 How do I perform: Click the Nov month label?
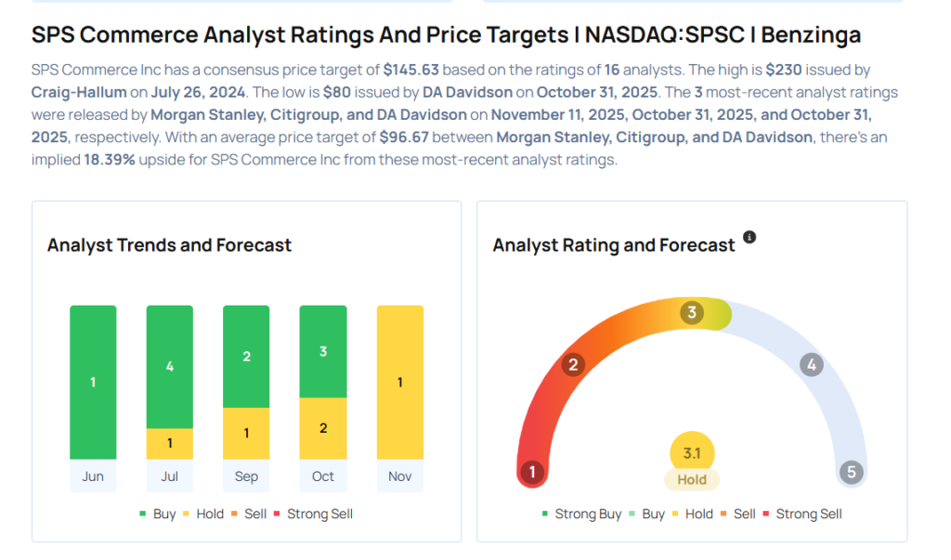[x=399, y=476]
